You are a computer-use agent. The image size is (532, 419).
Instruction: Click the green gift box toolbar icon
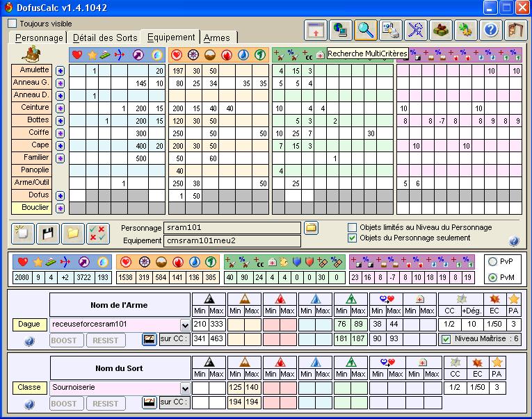pos(441,30)
